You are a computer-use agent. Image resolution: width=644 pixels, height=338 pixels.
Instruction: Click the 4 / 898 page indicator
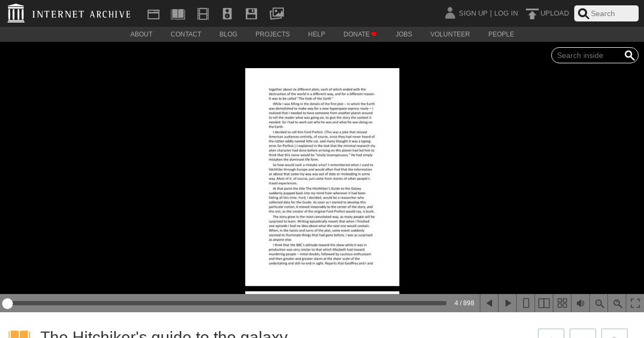pos(464,303)
